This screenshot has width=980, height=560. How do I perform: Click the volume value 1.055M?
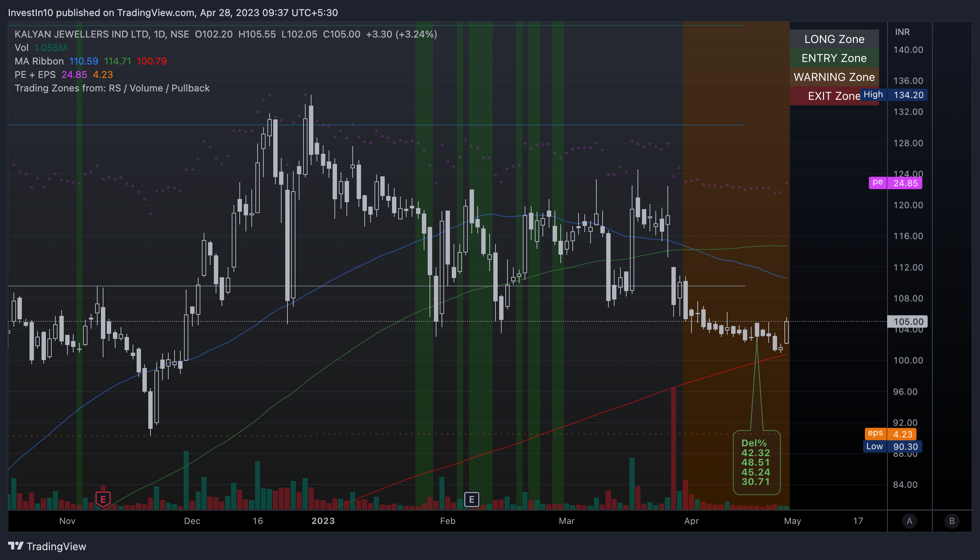point(50,48)
